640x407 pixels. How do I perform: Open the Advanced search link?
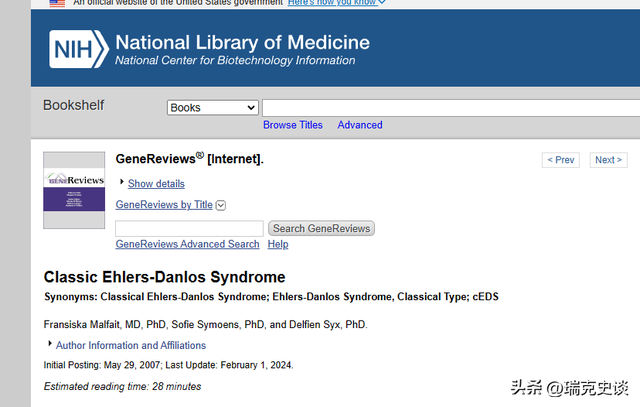[x=360, y=125]
